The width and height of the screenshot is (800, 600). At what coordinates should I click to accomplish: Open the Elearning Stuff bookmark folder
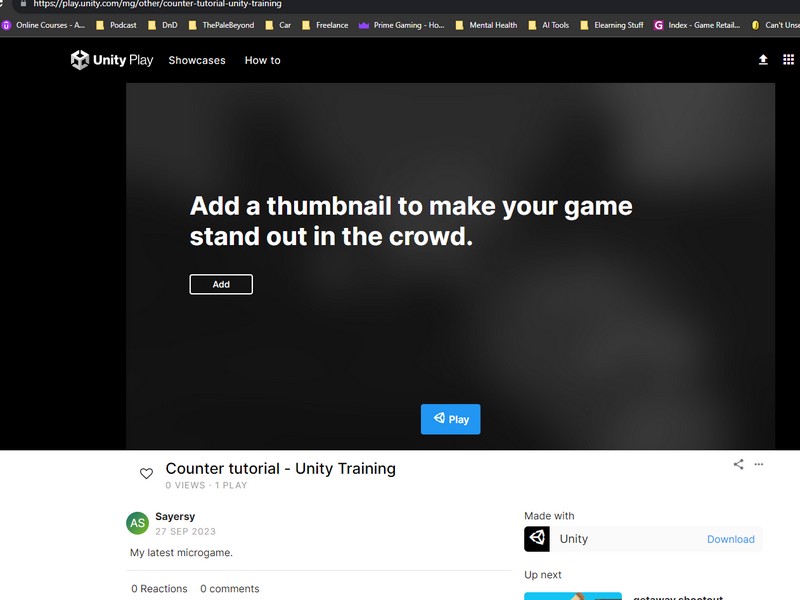point(612,25)
